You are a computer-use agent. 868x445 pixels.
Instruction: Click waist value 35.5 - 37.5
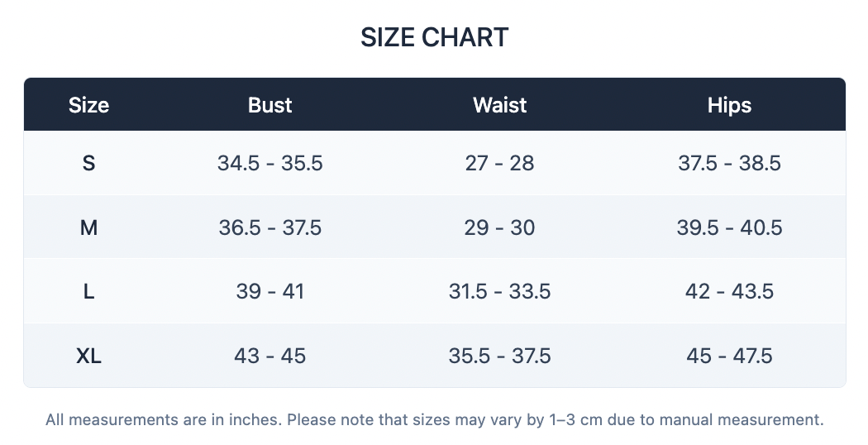(499, 355)
